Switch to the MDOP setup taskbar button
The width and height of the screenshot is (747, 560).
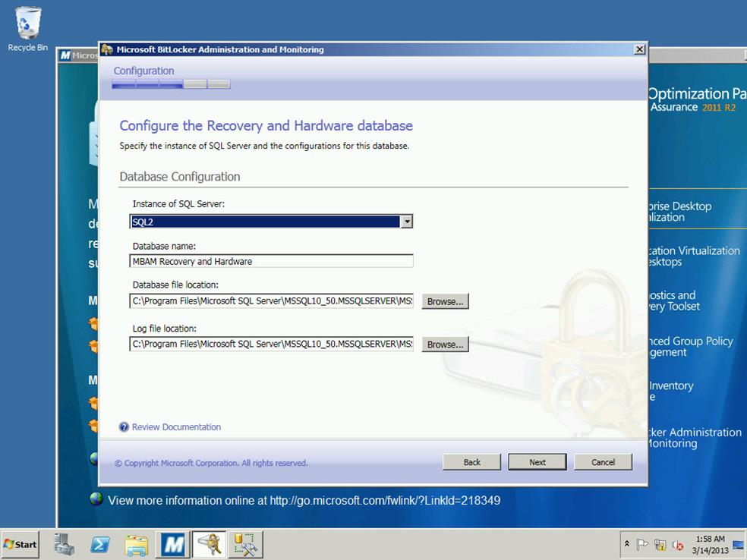pyautogui.click(x=173, y=544)
